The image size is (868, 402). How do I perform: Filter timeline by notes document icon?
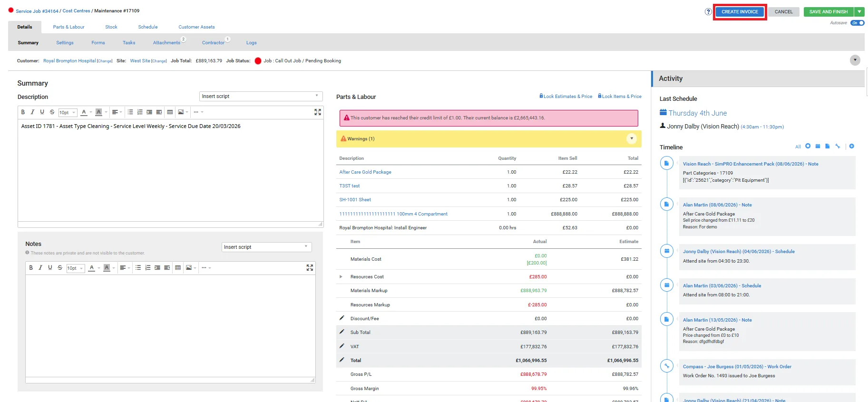(828, 146)
